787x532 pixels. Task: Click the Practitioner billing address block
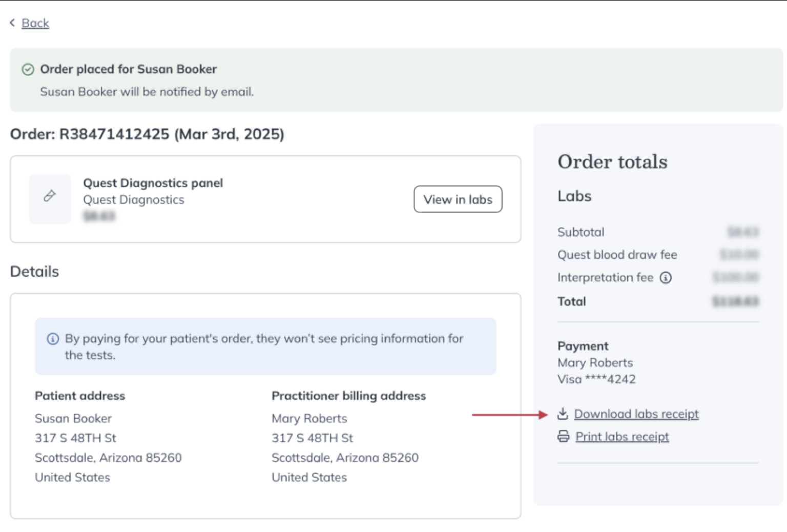click(348, 436)
